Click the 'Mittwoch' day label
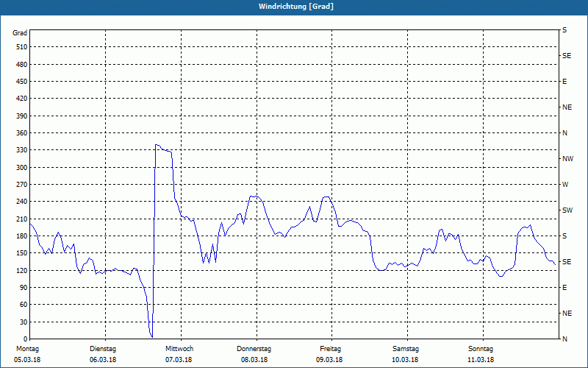 (x=179, y=349)
